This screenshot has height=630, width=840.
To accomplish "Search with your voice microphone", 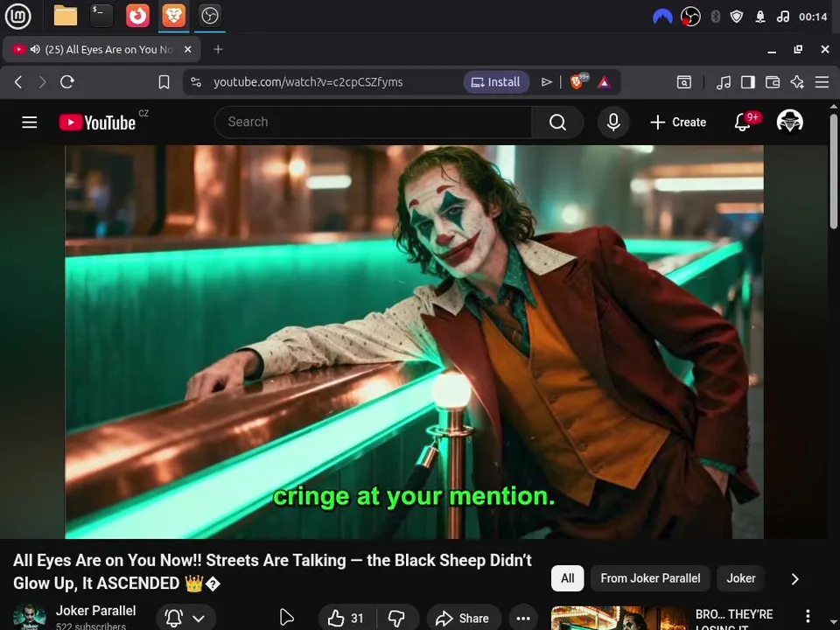I will coord(613,122).
